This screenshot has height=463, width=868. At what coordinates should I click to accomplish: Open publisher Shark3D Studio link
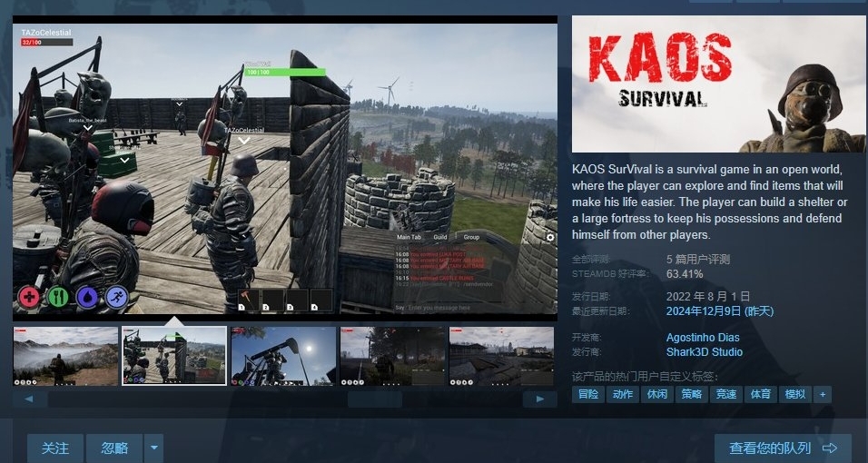pos(705,351)
